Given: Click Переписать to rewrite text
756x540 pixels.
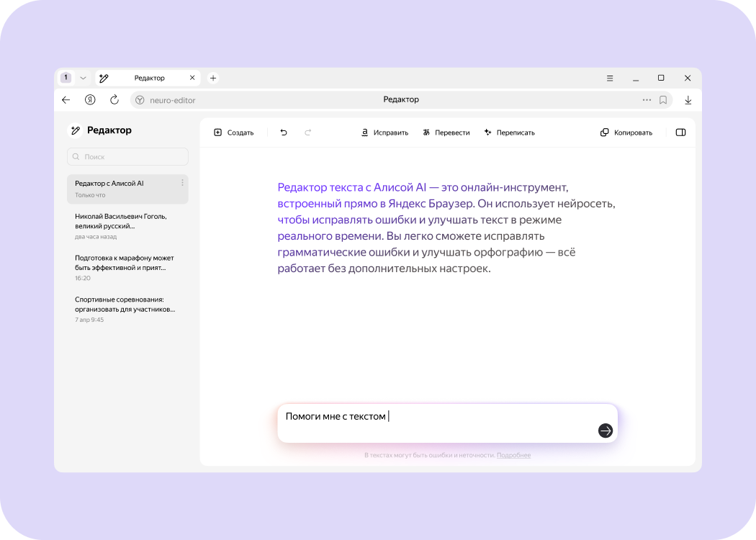Looking at the screenshot, I should click(x=510, y=132).
